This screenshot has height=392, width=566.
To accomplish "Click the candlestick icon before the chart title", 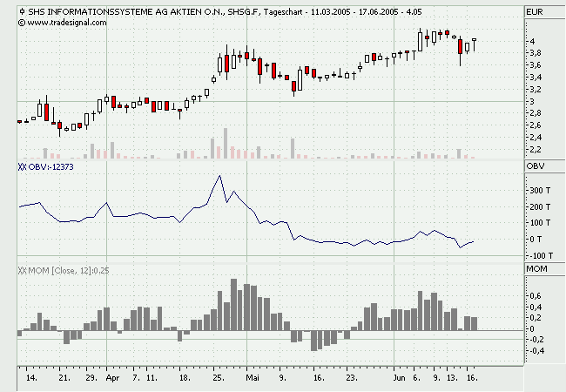I will (22, 11).
